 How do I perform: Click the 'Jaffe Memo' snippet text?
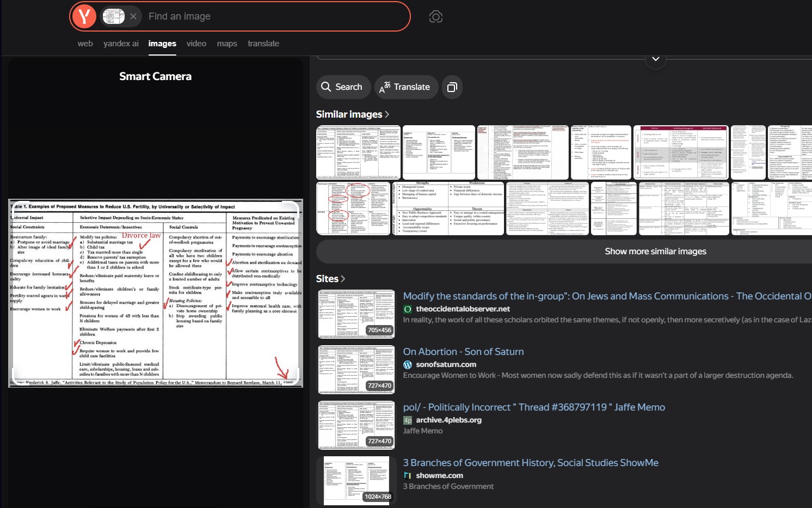coord(422,431)
